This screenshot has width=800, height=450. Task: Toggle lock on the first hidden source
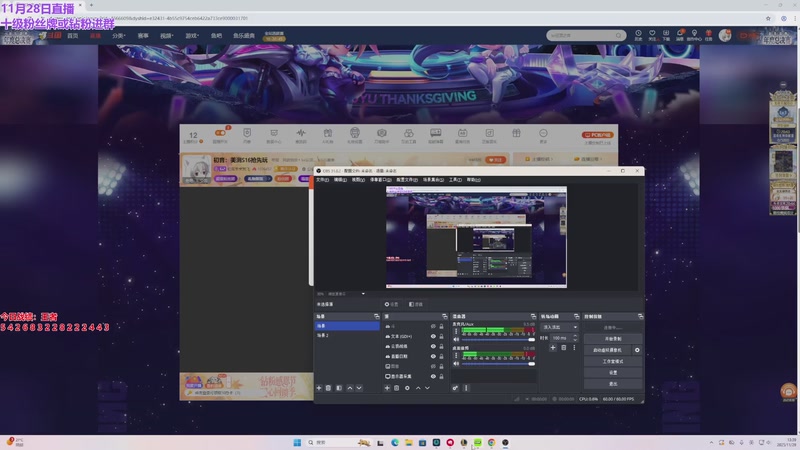[442, 327]
